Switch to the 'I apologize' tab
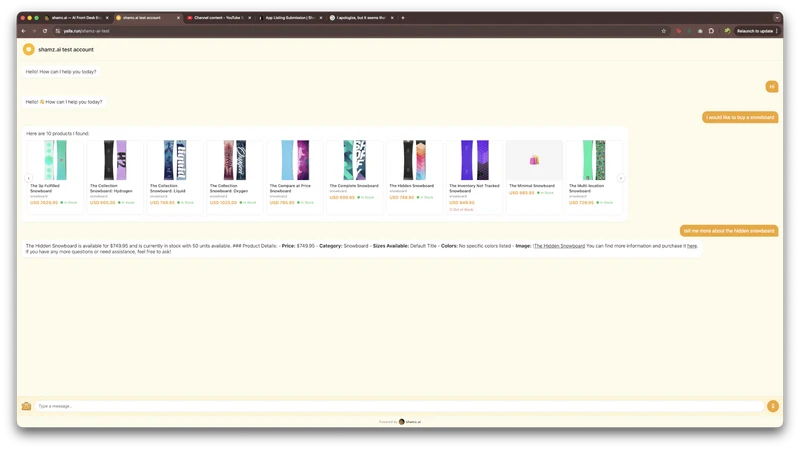Screen dimensions: 800x450 361,18
